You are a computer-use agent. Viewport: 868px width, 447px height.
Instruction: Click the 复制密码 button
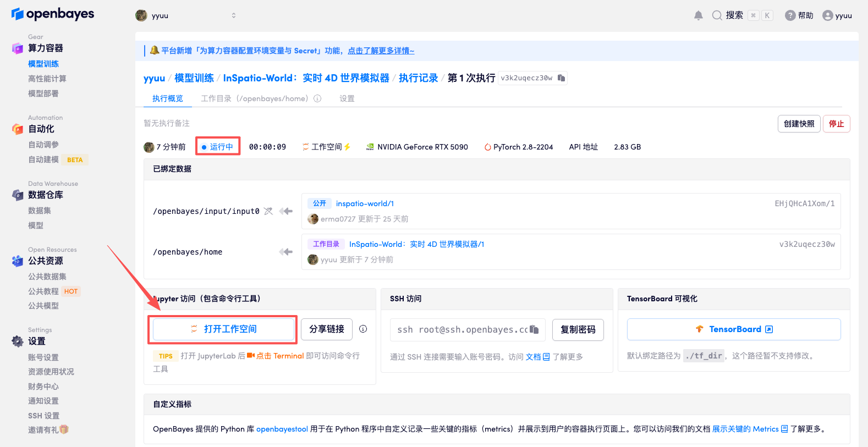578,329
